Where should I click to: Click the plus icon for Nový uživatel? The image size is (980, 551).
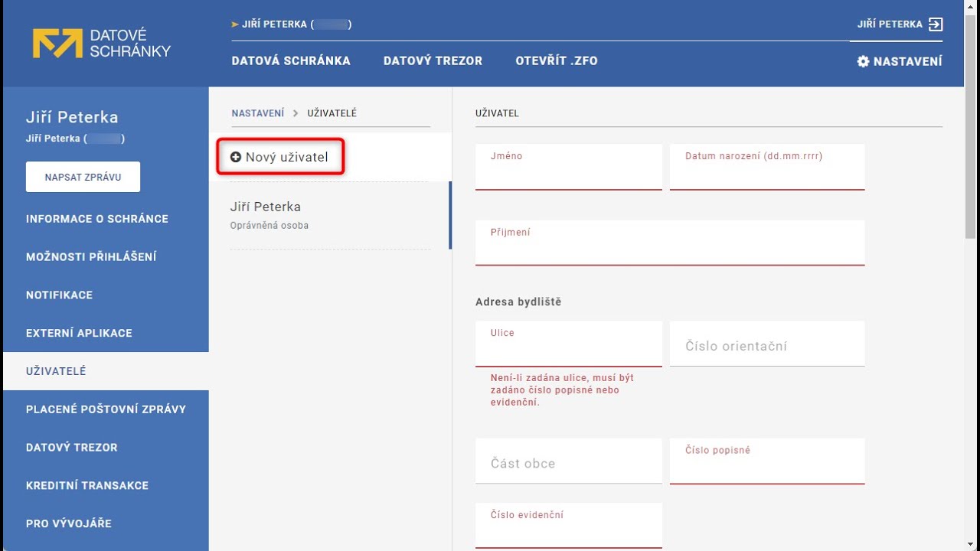[236, 157]
